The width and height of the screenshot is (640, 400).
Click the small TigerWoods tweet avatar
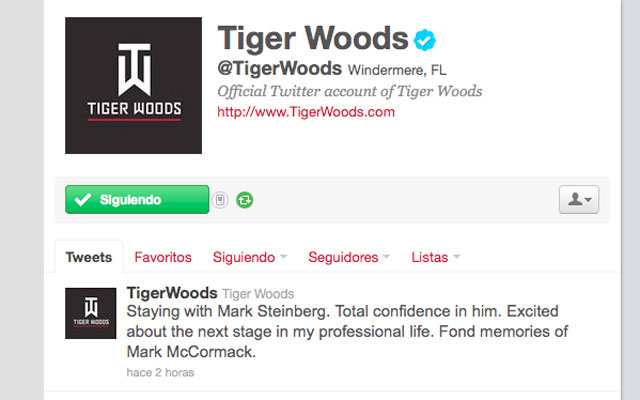click(91, 313)
